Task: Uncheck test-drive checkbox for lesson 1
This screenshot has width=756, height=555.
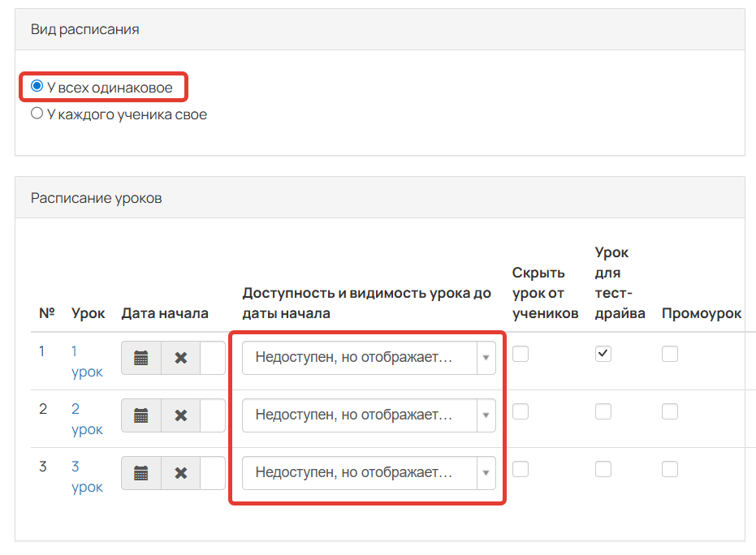Action: coord(603,354)
